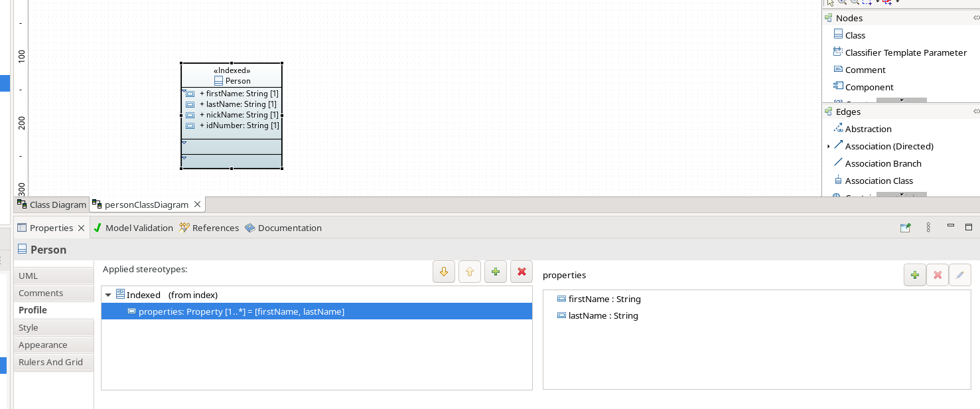Close the personClassDiagram editor tab
This screenshot has height=409, width=980.
pos(197,204)
